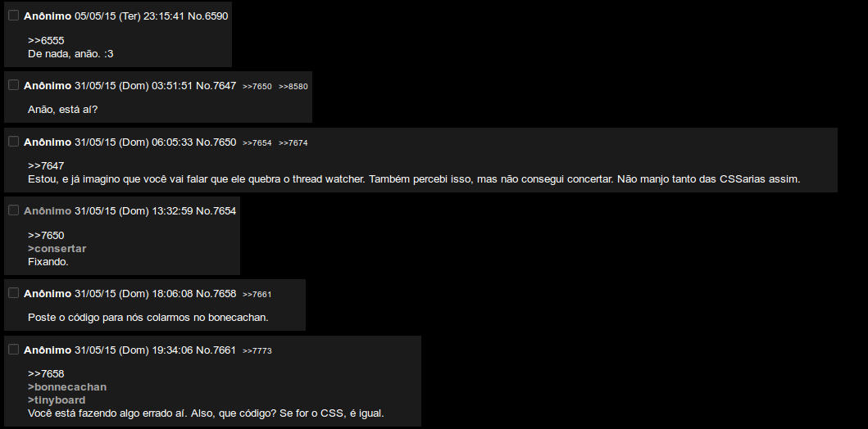The height and width of the screenshot is (429, 868).
Task: Click post number No.7661 to quote
Action: point(216,350)
